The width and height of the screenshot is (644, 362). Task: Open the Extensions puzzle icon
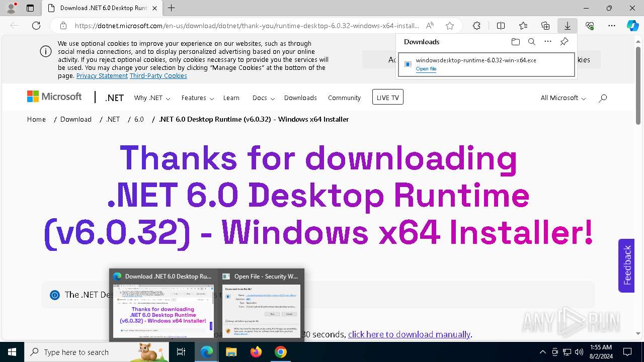476,26
